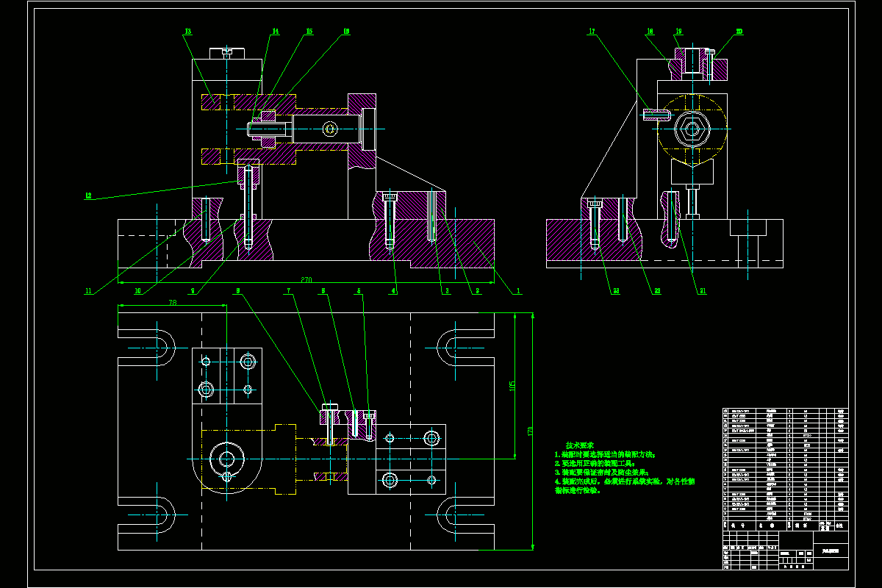Image resolution: width=882 pixels, height=588 pixels.
Task: Click part balloon number 13
Action: click(x=188, y=32)
